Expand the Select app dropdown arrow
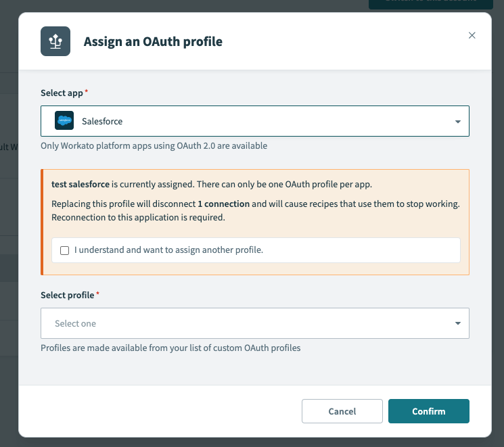The height and width of the screenshot is (447, 504). pos(457,122)
